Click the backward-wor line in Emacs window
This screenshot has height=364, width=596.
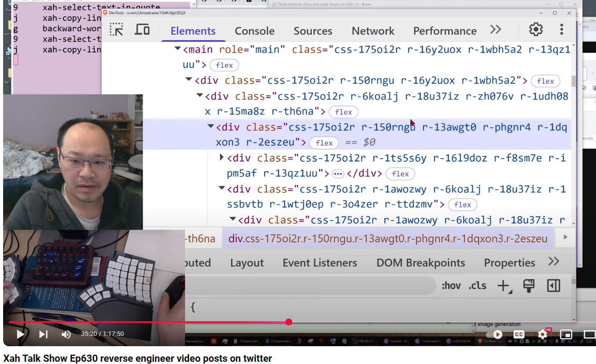pyautogui.click(x=72, y=28)
